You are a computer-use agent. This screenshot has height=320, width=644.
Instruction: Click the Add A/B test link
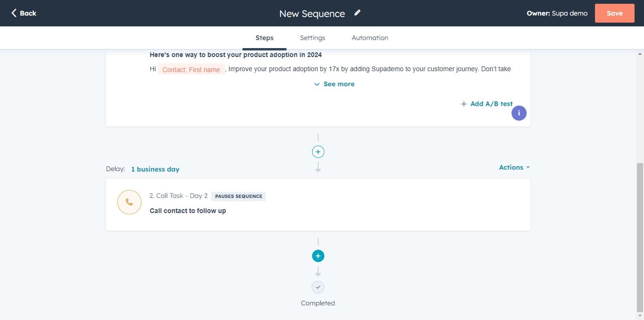[491, 104]
